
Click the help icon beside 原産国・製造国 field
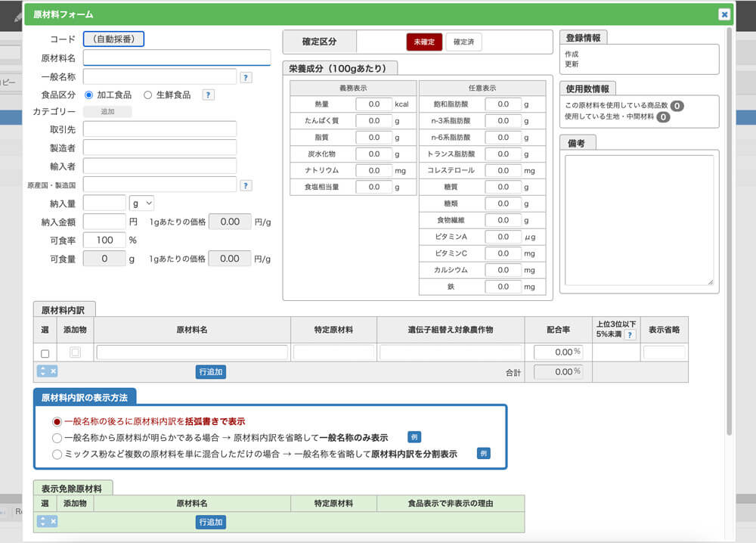[246, 185]
